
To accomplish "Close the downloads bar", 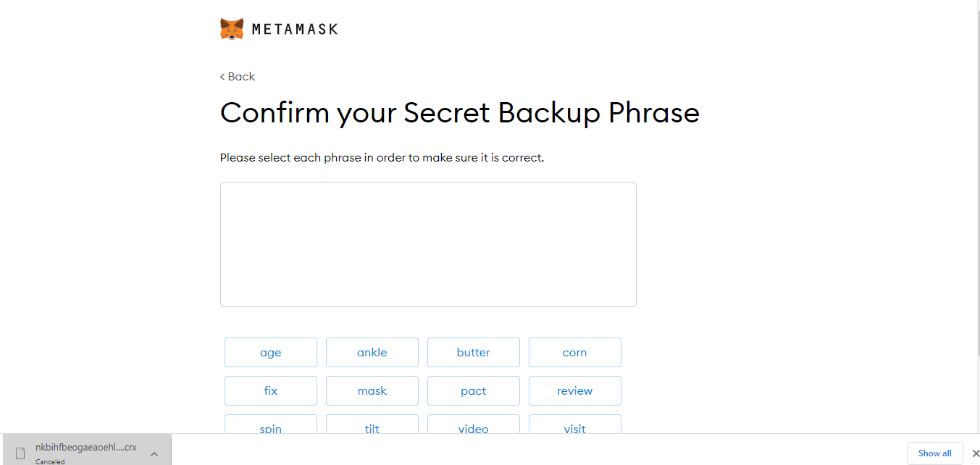I will (x=976, y=453).
